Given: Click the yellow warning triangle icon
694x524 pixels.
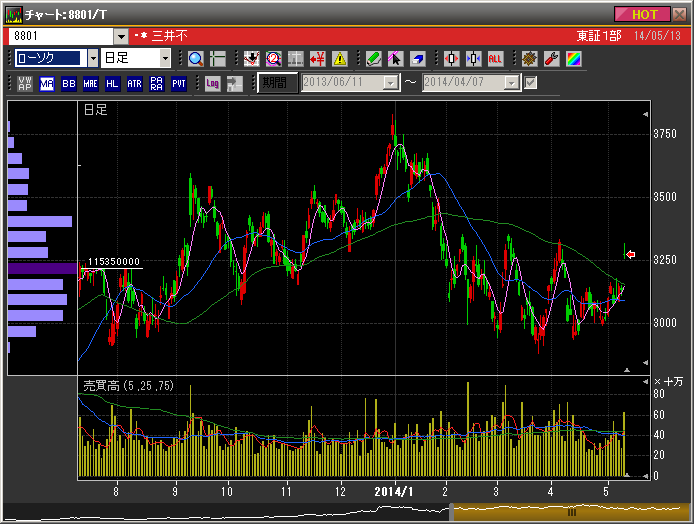Looking at the screenshot, I should click(x=340, y=58).
